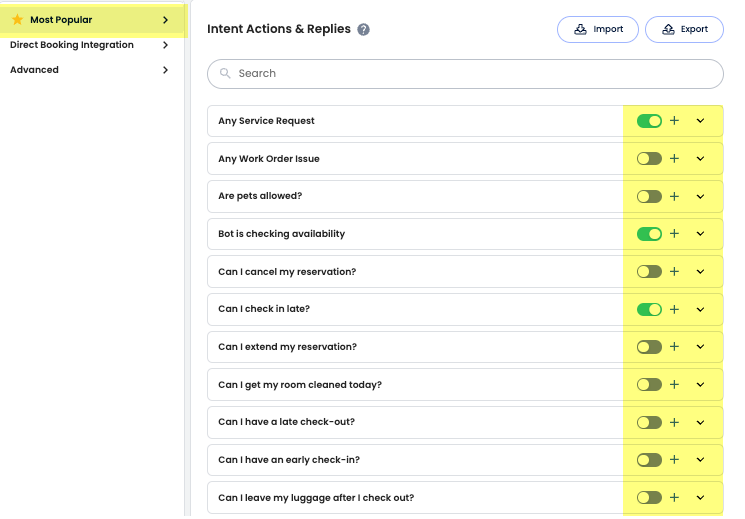Click the plus icon for Bot is checking availability
Image resolution: width=745 pixels, height=519 pixels.
click(674, 234)
